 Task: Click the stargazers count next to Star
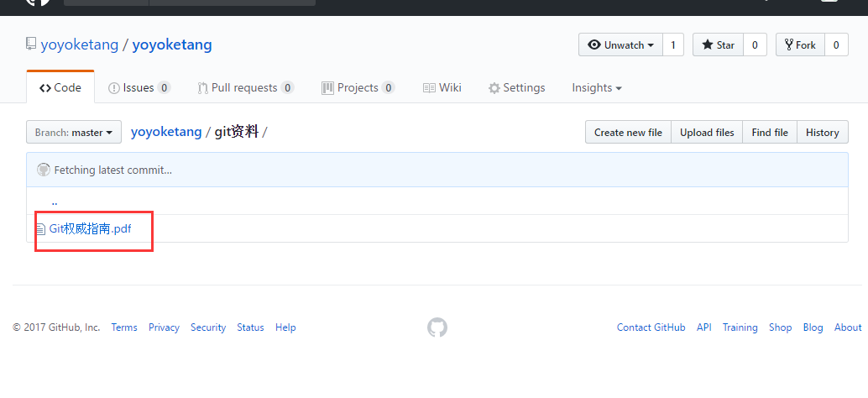[755, 45]
